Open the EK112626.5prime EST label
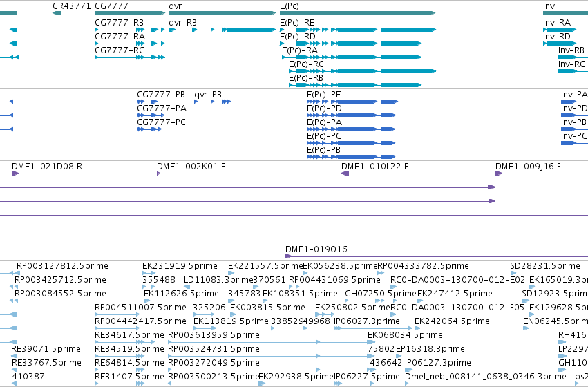This screenshot has height=387, width=588. click(181, 294)
